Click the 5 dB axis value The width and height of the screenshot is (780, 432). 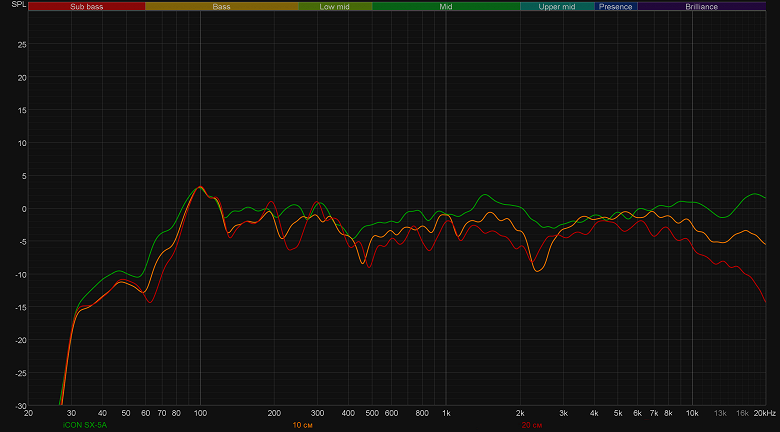[x=24, y=176]
